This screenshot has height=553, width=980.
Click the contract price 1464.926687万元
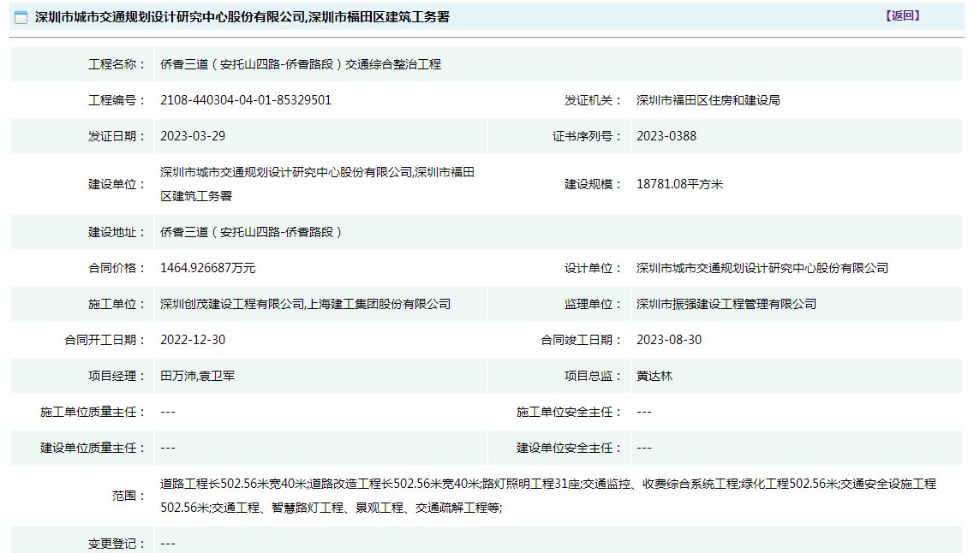[x=208, y=268]
